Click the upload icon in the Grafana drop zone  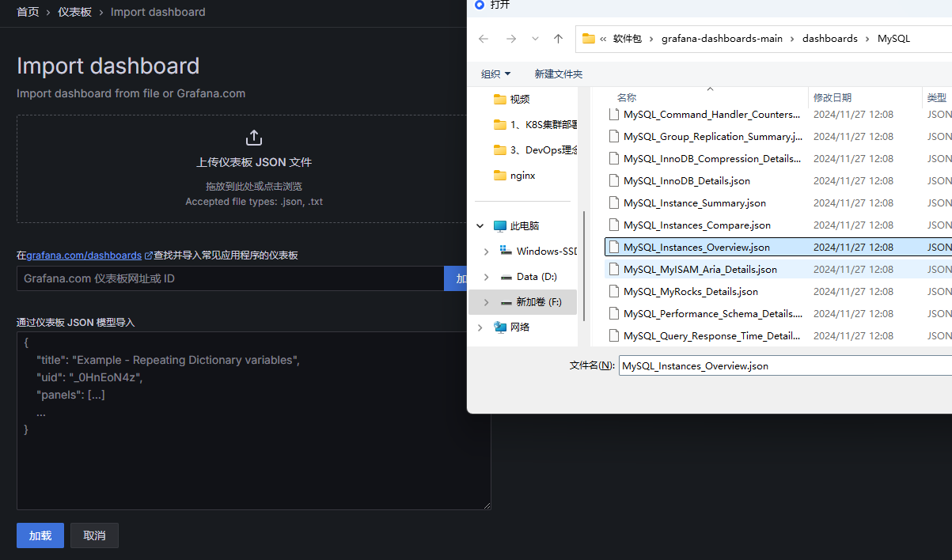click(x=253, y=138)
